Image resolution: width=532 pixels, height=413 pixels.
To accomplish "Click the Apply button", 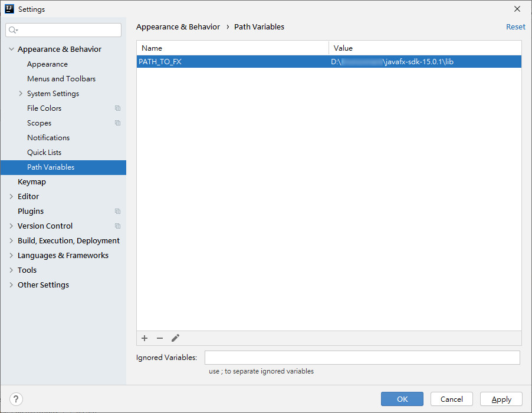I will [x=501, y=399].
